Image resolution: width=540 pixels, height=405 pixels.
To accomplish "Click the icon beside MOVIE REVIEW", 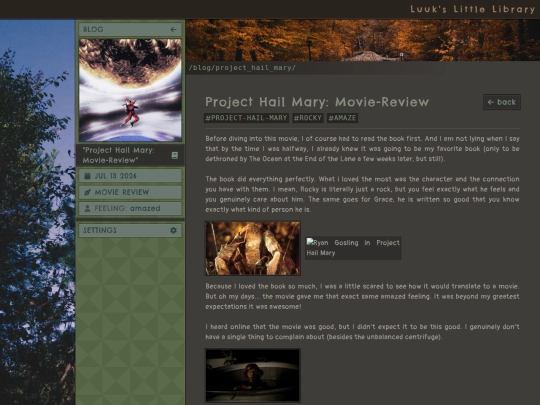I will pos(87,192).
